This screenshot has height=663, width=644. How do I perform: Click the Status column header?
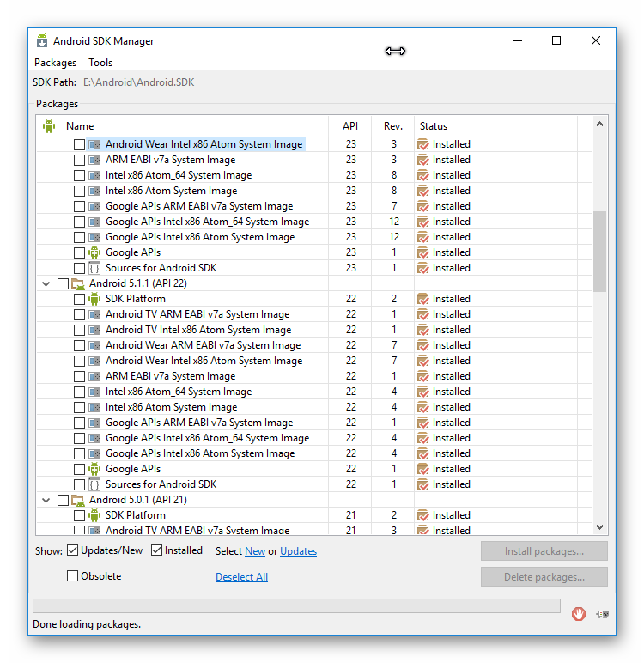click(x=434, y=126)
